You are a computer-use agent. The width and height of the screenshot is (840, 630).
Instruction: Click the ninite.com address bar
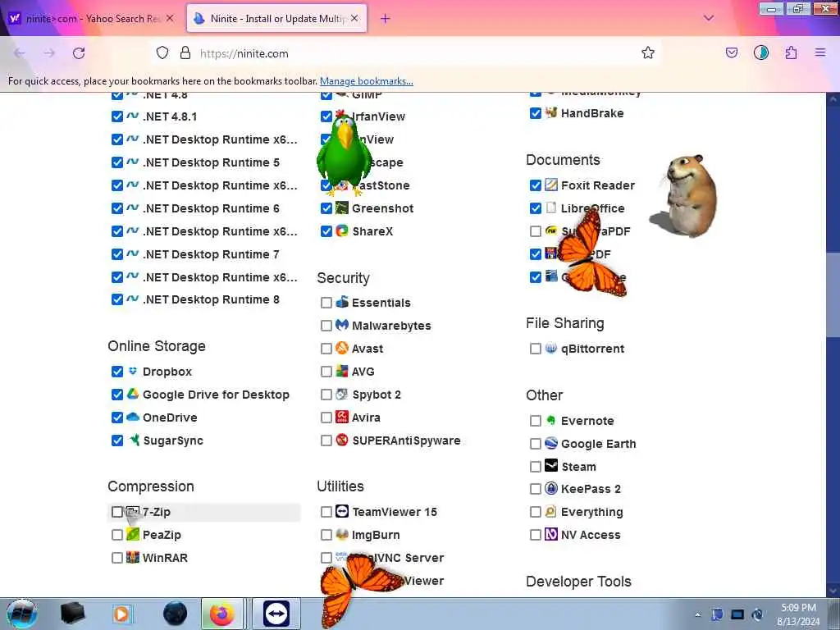404,53
